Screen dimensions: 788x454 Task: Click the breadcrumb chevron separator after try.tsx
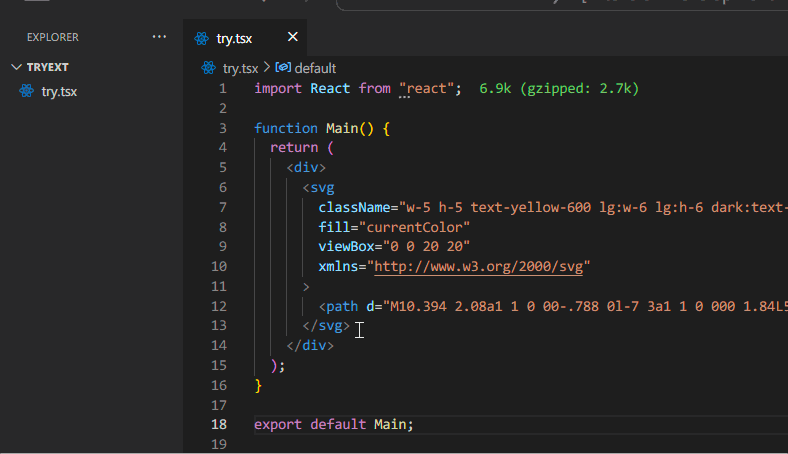pyautogui.click(x=267, y=68)
